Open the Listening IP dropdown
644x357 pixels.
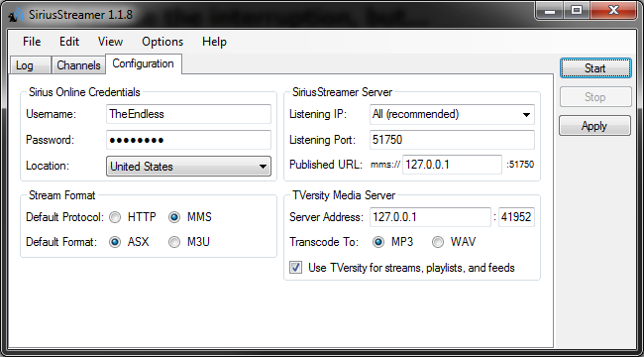(452, 114)
